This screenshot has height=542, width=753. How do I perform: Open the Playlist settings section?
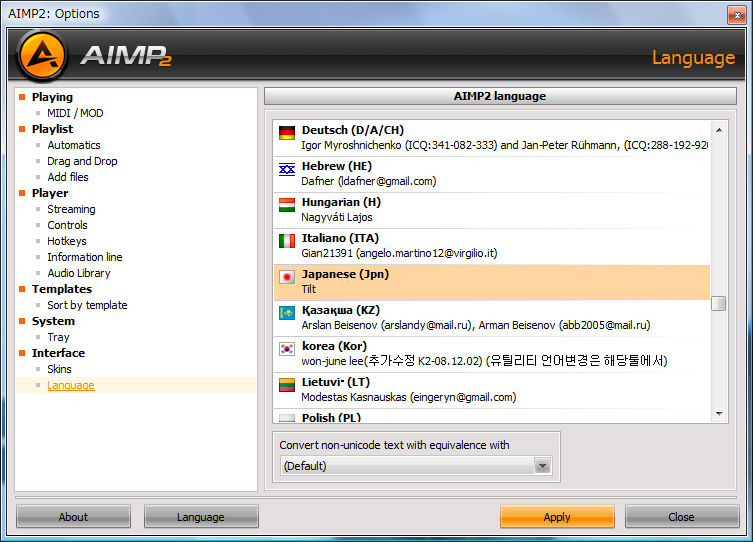tap(52, 129)
